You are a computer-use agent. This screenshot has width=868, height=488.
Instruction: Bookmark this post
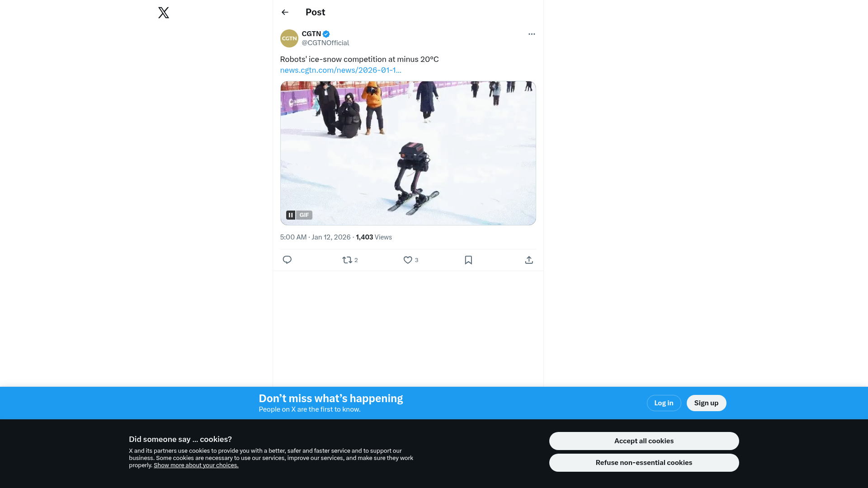(468, 260)
